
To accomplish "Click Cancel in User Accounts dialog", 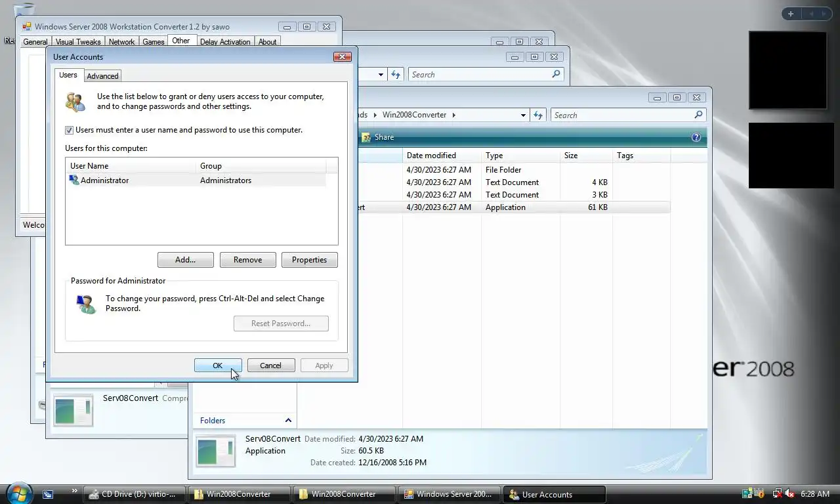I will click(270, 366).
